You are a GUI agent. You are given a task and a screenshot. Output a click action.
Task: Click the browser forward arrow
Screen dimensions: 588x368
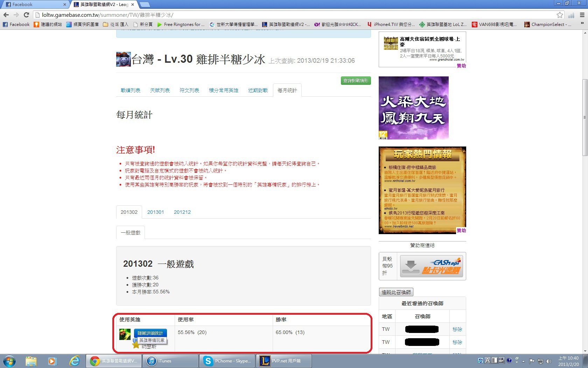16,15
